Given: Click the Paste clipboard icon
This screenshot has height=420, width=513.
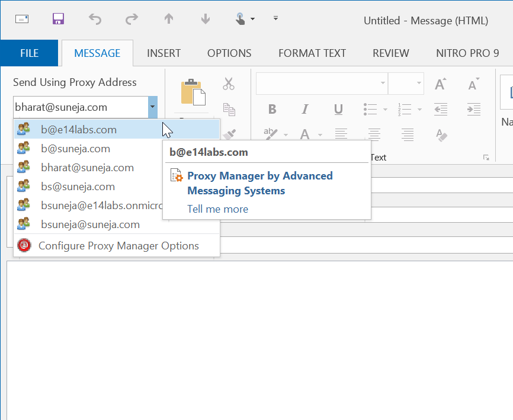Looking at the screenshot, I should (x=193, y=92).
